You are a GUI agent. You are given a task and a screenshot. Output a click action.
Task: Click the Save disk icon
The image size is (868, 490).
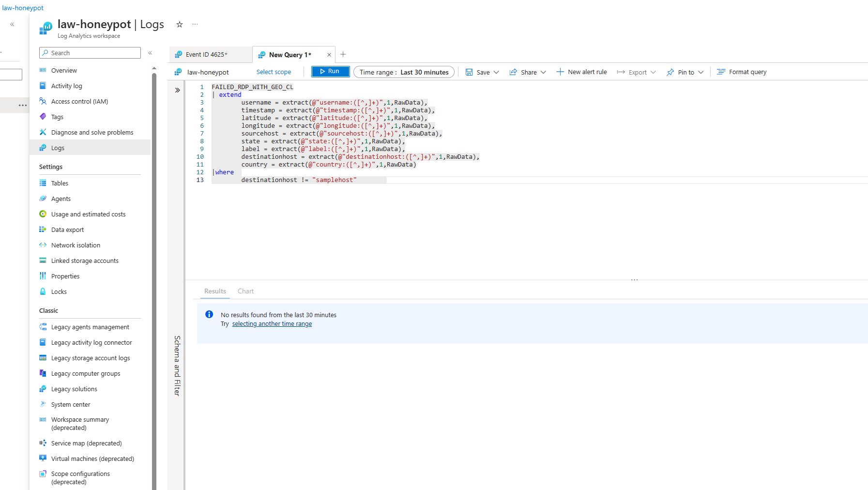point(469,72)
